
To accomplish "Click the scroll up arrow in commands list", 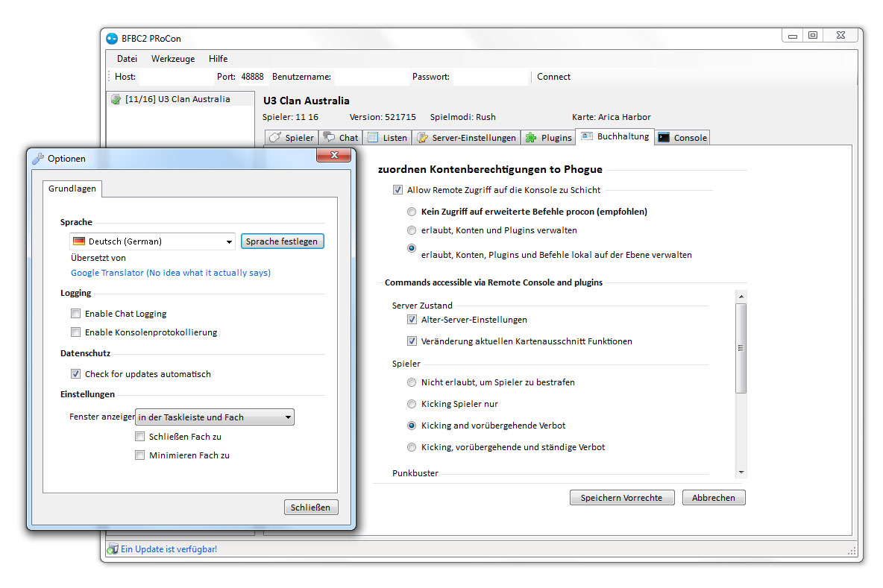I will pyautogui.click(x=741, y=296).
